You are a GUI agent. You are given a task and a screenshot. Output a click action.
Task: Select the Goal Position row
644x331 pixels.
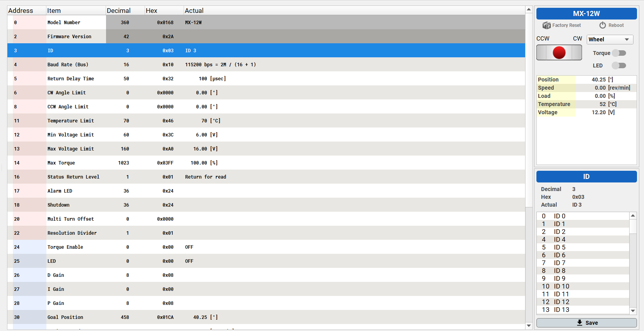(x=266, y=317)
